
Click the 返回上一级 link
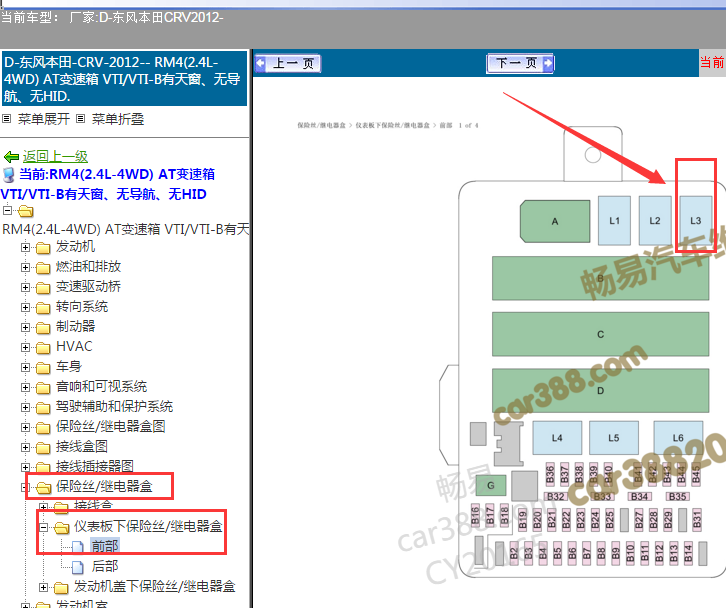[x=55, y=157]
